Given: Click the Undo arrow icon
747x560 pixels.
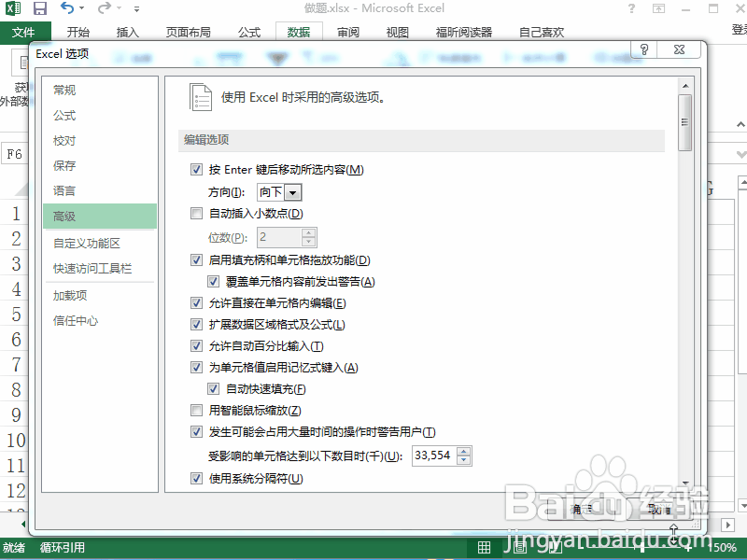Looking at the screenshot, I should (67, 7).
